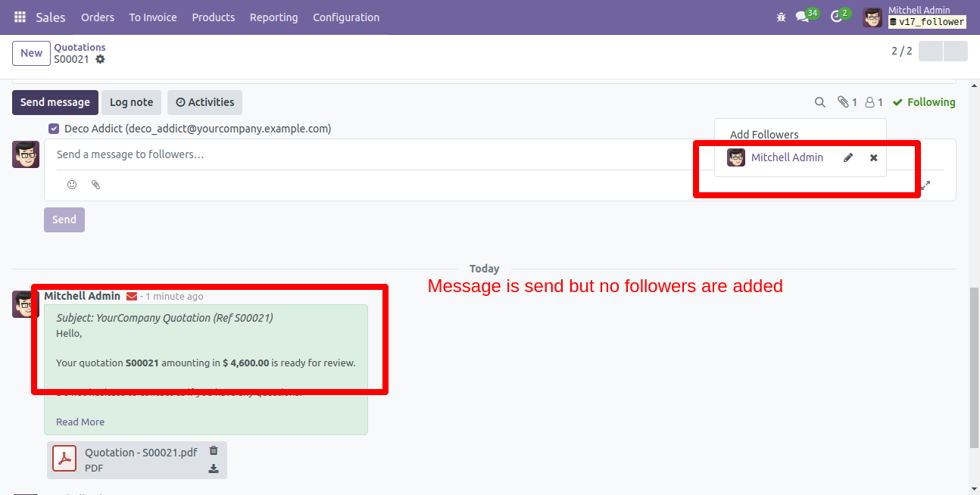The image size is (980, 495).
Task: Click the paperclip attach file icon in composer
Action: coord(95,185)
